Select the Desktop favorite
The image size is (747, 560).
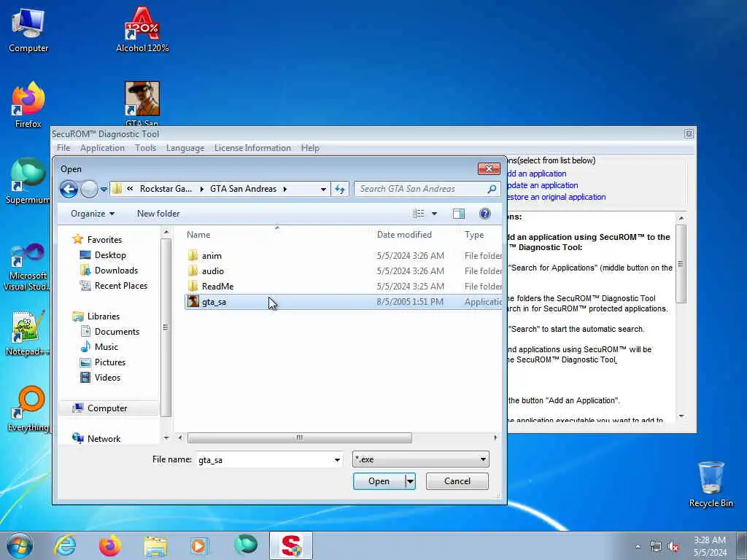(110, 255)
